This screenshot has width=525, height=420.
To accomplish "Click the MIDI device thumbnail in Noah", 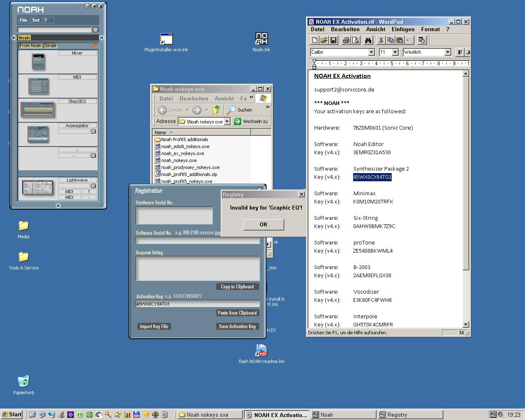I will tap(38, 86).
